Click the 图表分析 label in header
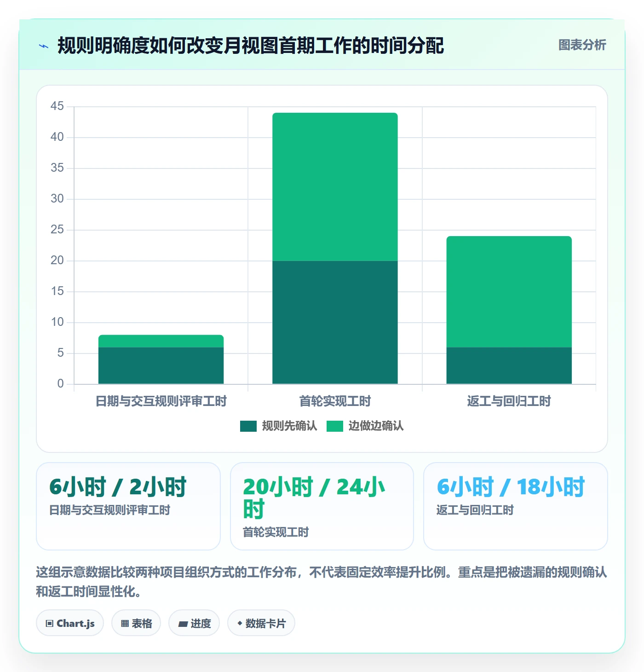The width and height of the screenshot is (644, 672). 582,45
